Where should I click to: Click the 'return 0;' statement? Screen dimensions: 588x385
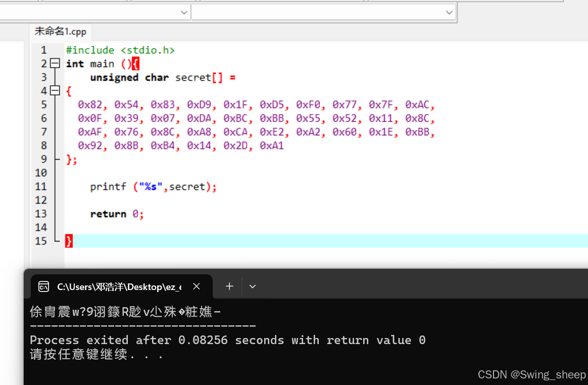(x=117, y=214)
